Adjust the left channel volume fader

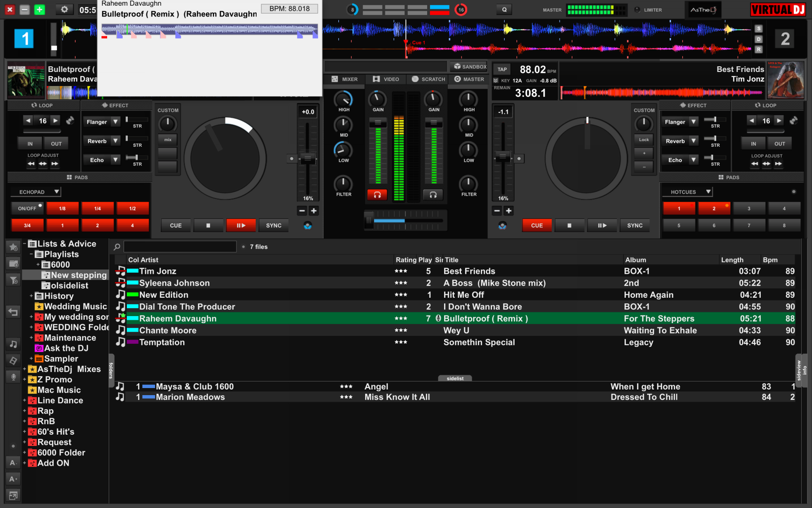point(378,123)
